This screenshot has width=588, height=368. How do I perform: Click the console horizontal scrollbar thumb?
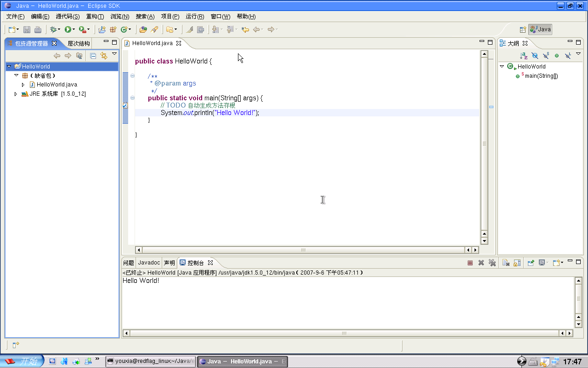[x=344, y=333]
